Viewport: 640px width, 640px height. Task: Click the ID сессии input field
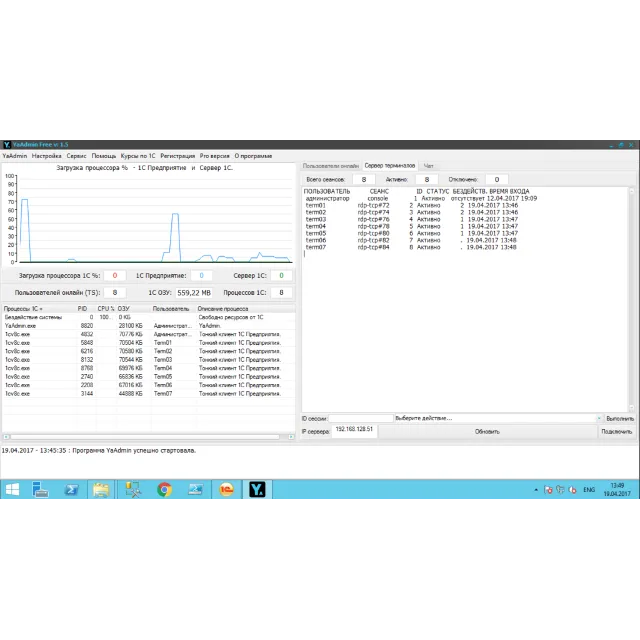coord(361,418)
